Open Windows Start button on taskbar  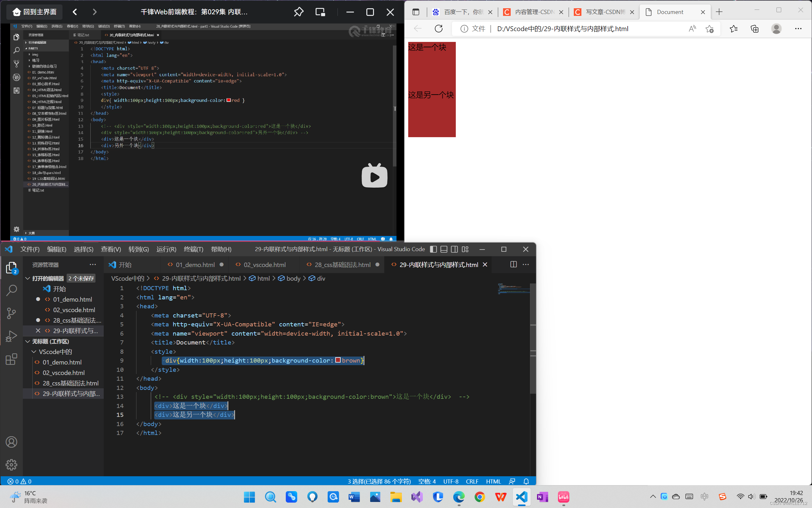[249, 497]
